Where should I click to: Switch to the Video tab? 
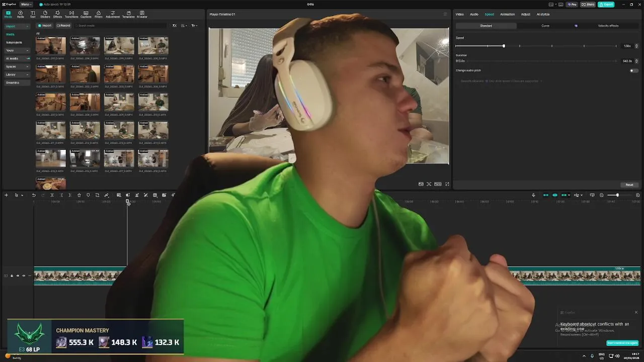(x=460, y=14)
